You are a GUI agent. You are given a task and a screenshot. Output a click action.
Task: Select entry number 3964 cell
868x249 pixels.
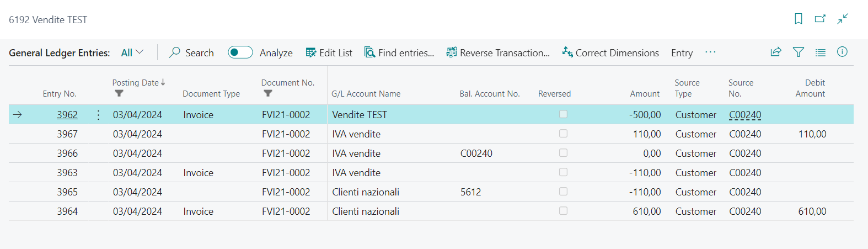67,211
